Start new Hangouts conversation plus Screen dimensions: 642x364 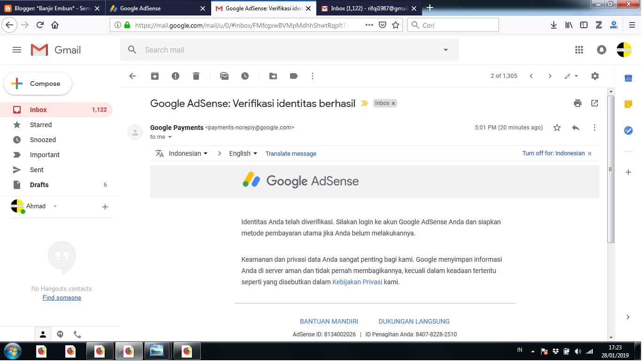(105, 206)
